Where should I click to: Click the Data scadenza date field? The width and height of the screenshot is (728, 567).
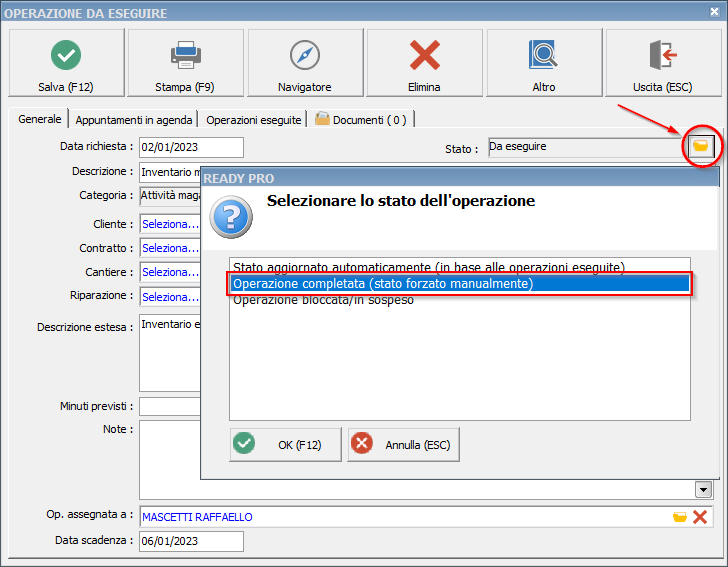click(190, 541)
